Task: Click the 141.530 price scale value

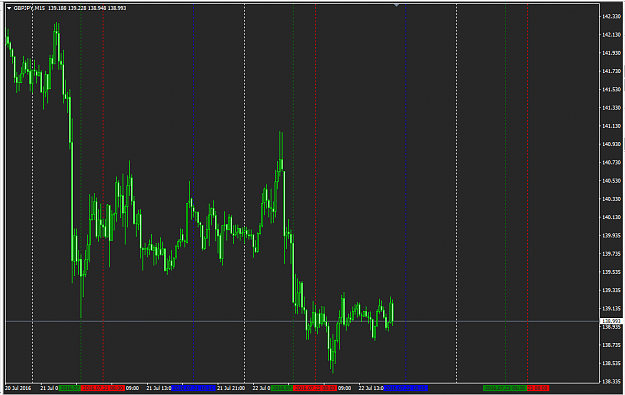Action: tap(612, 89)
